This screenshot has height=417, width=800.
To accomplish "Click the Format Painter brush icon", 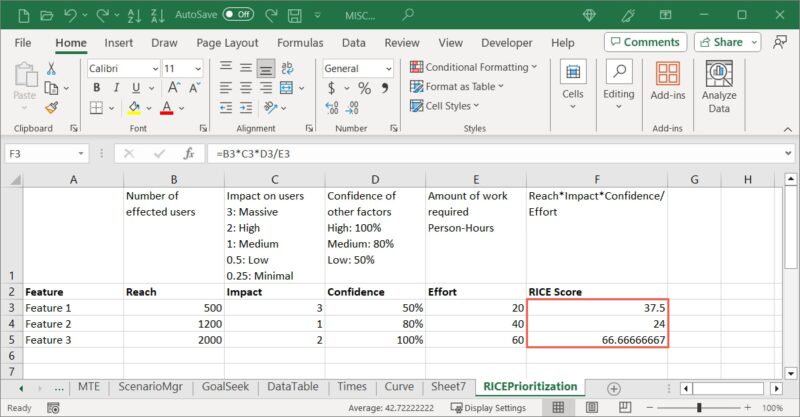I will click(51, 108).
